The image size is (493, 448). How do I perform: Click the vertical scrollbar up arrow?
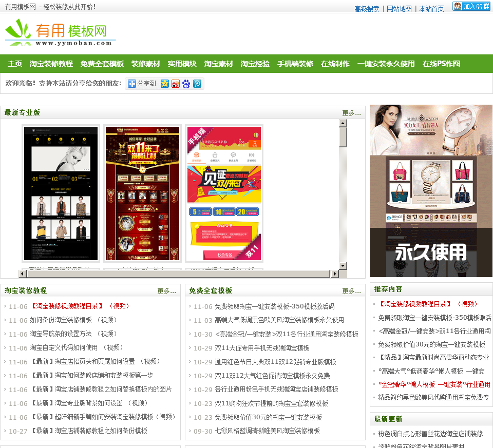[343, 123]
